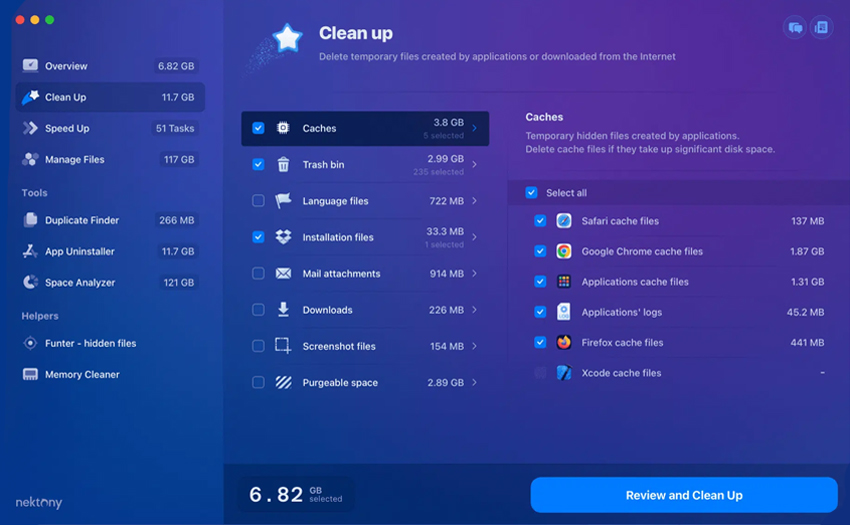This screenshot has height=525, width=850.
Task: Click the Space Analyzer pie chart icon
Action: click(30, 283)
